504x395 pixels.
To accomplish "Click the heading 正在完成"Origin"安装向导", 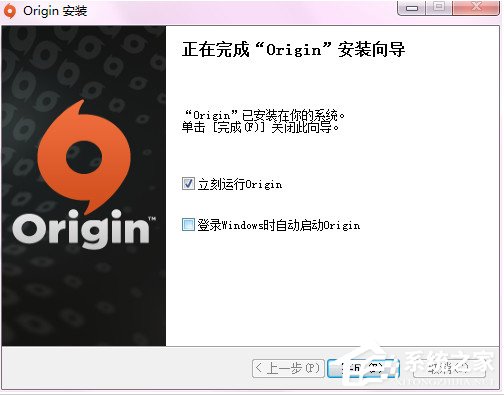I will [x=293, y=50].
